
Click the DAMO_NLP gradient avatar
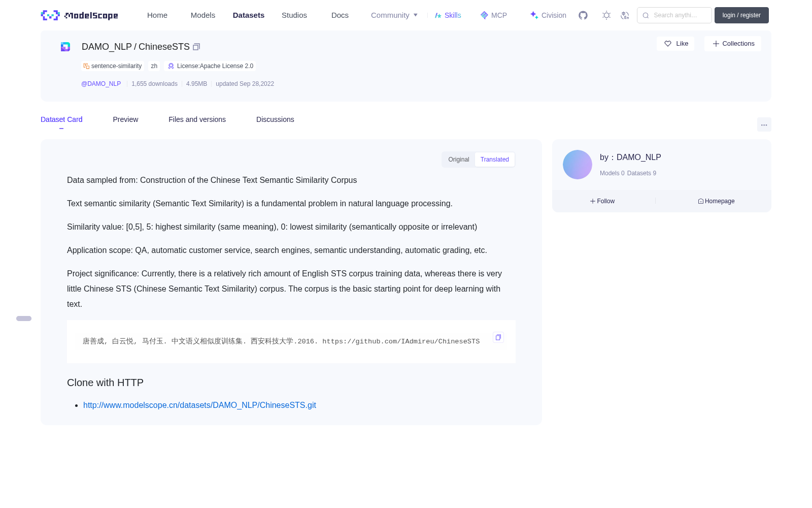(578, 165)
